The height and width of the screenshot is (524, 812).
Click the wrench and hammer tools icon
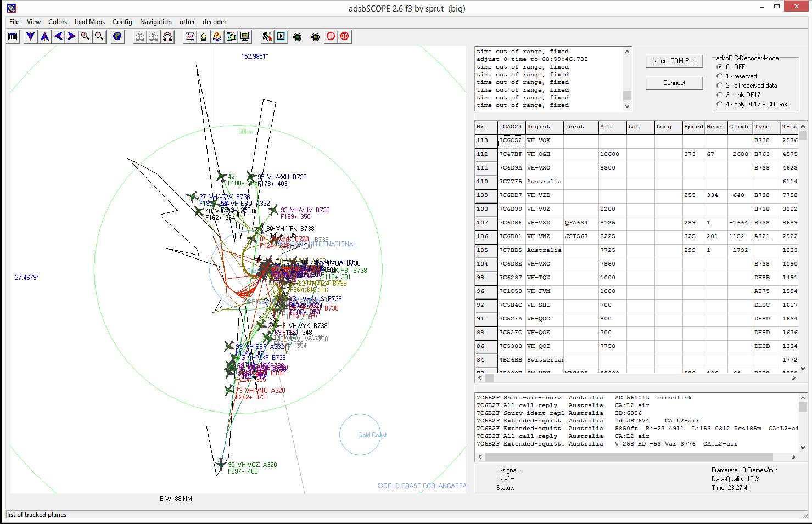267,37
